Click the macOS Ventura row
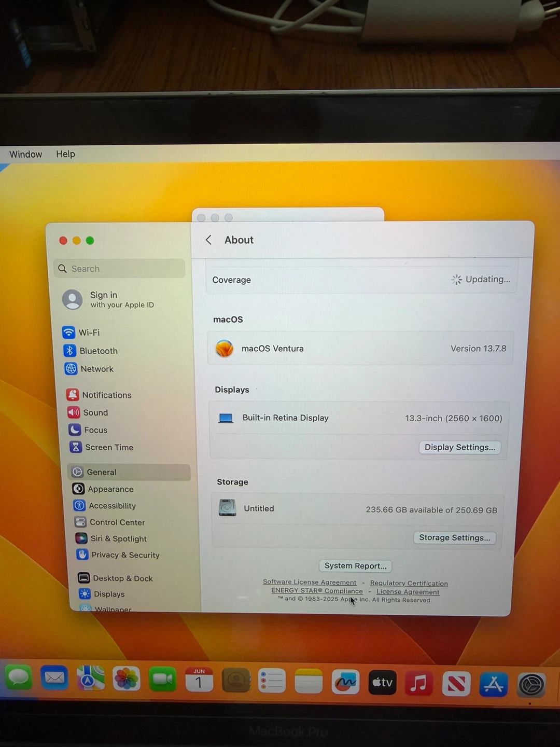560x747 pixels. tap(360, 348)
